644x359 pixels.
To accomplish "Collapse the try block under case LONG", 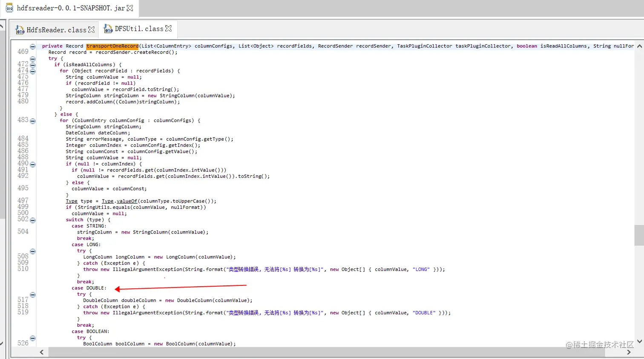I will pyautogui.click(x=33, y=251).
